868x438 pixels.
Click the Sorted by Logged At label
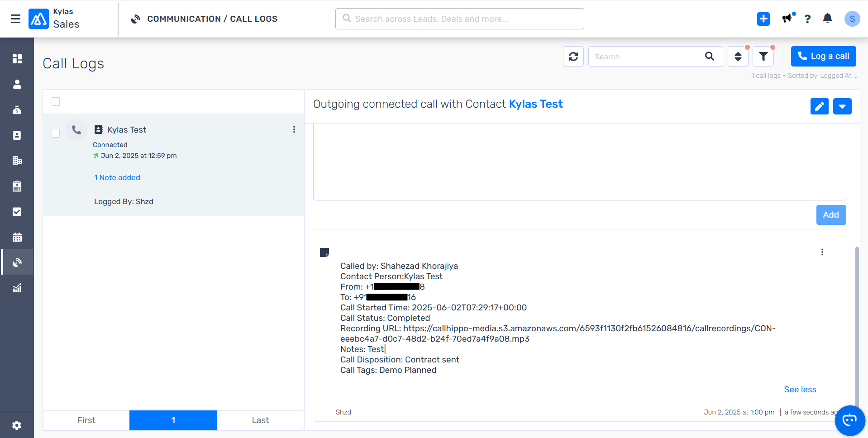822,76
